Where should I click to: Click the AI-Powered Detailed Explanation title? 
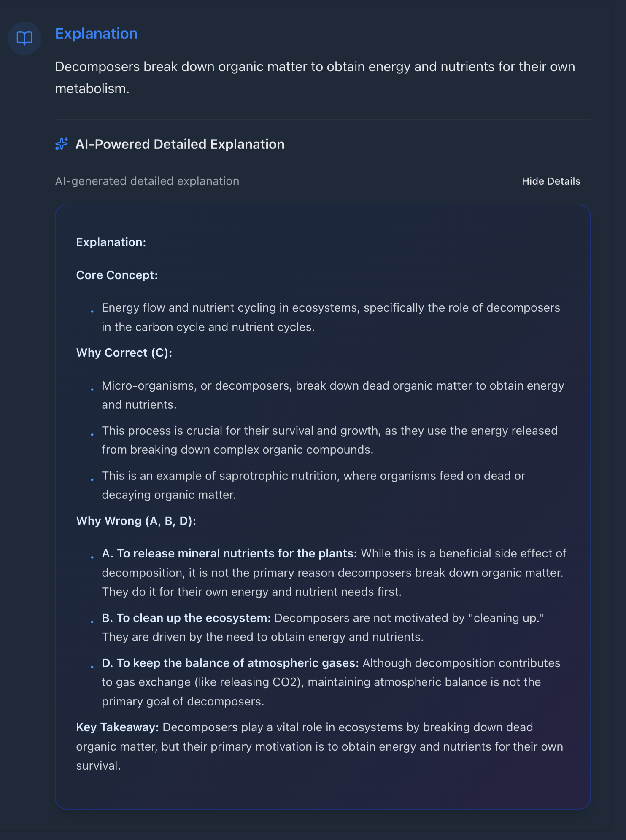180,144
